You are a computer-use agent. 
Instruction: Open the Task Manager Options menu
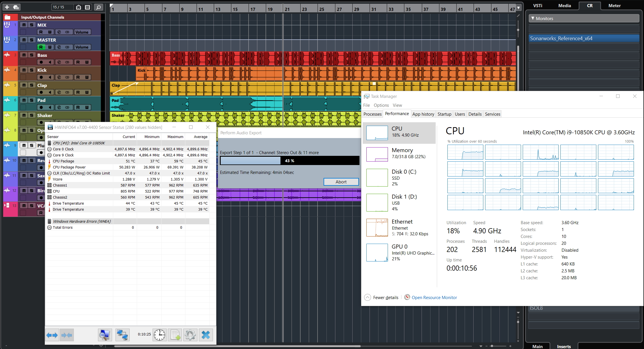(x=381, y=105)
